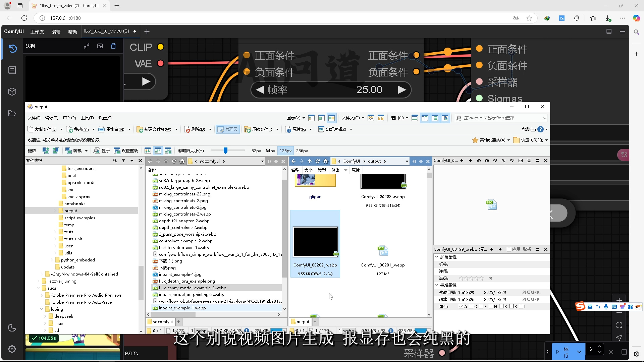The image size is (644, 362).
Task: Open the sdcomfyui path dropdown arrow
Action: point(262,161)
